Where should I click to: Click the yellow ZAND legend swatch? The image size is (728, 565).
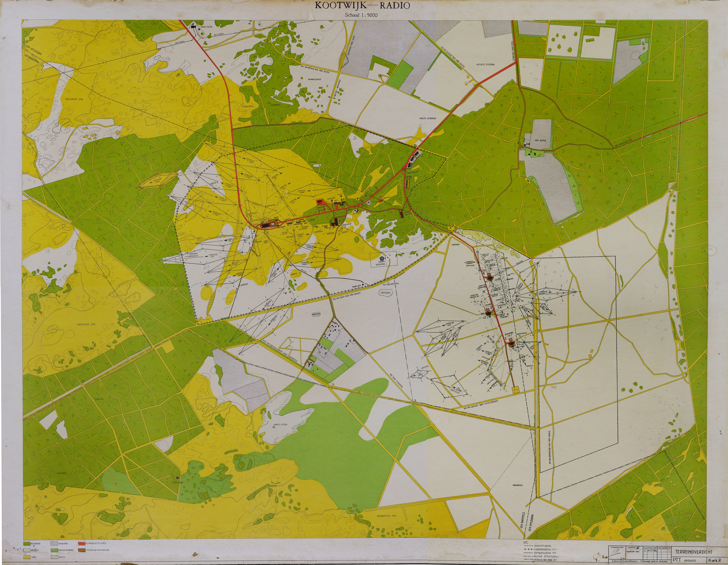coord(27,557)
